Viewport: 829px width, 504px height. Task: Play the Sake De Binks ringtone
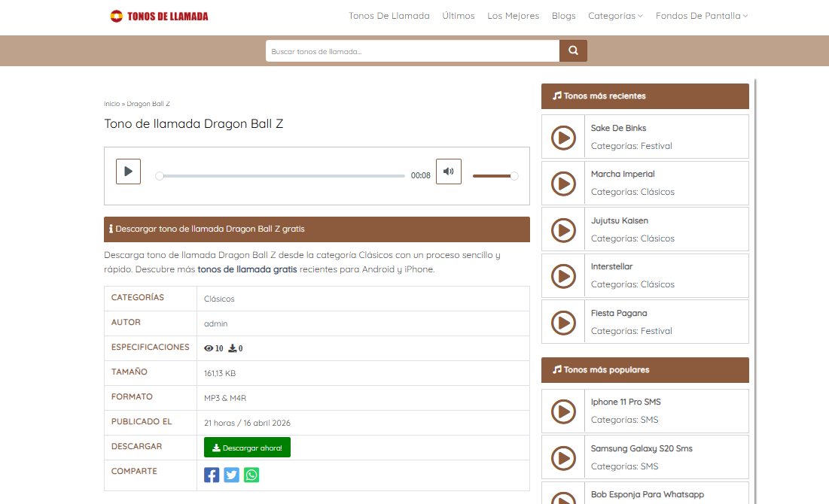pyautogui.click(x=564, y=138)
